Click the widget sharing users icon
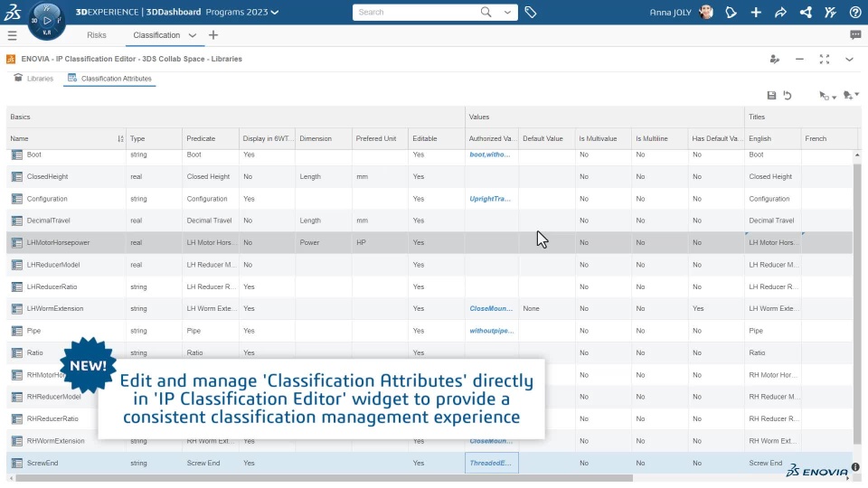This screenshot has height=488, width=868. point(775,60)
